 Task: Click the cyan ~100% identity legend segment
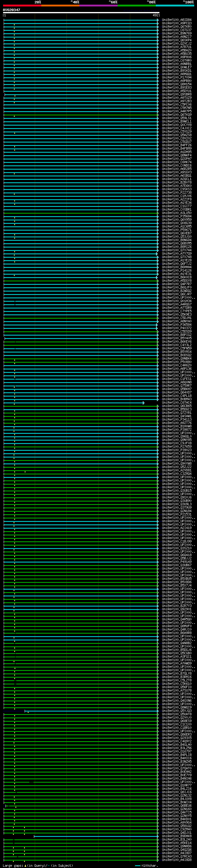(x=175, y=6)
